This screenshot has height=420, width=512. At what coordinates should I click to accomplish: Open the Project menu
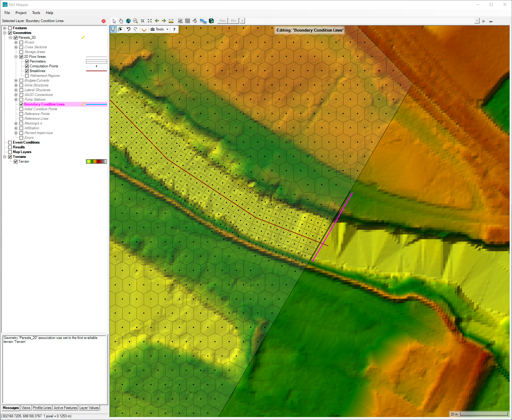21,13
